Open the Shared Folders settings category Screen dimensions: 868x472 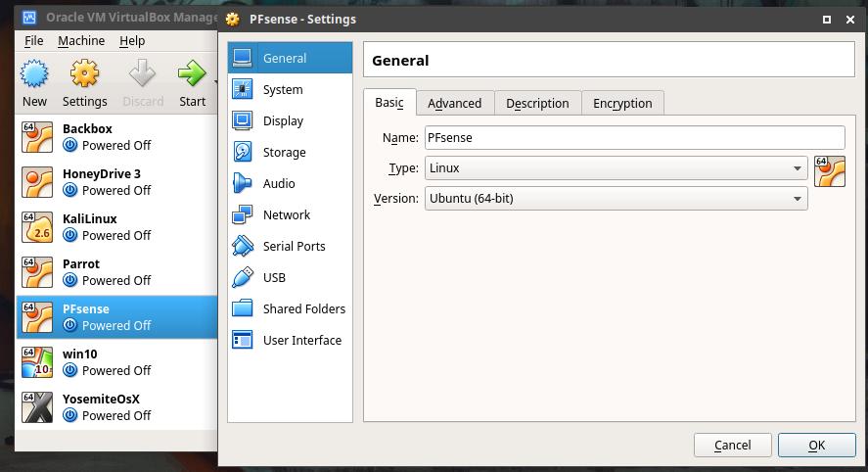(x=290, y=308)
